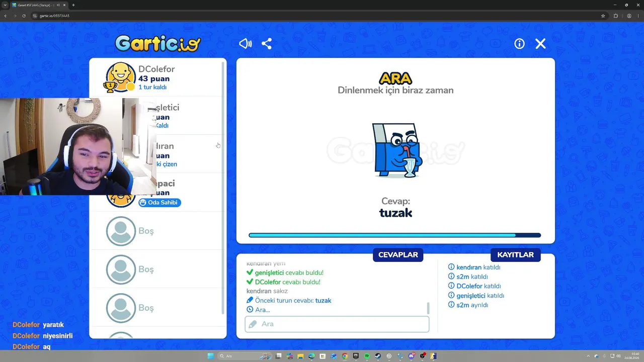644x362 pixels.
Task: Mute the tab using its audio icon
Action: (58, 5)
